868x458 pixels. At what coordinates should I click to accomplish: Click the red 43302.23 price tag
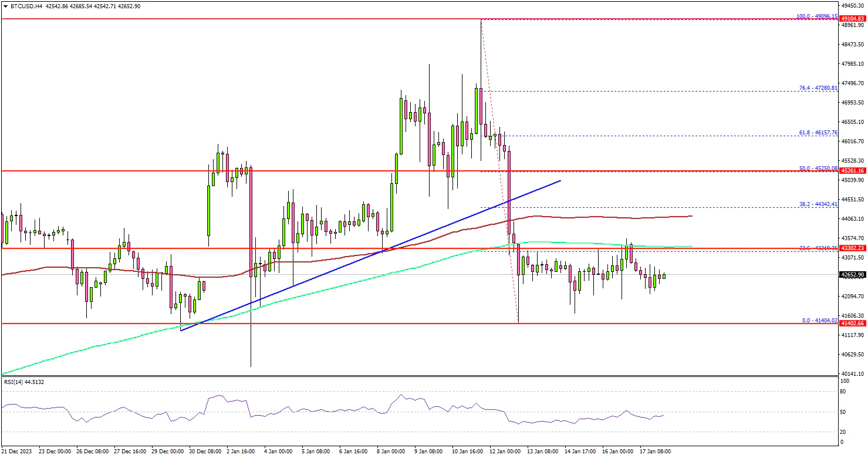coord(852,248)
